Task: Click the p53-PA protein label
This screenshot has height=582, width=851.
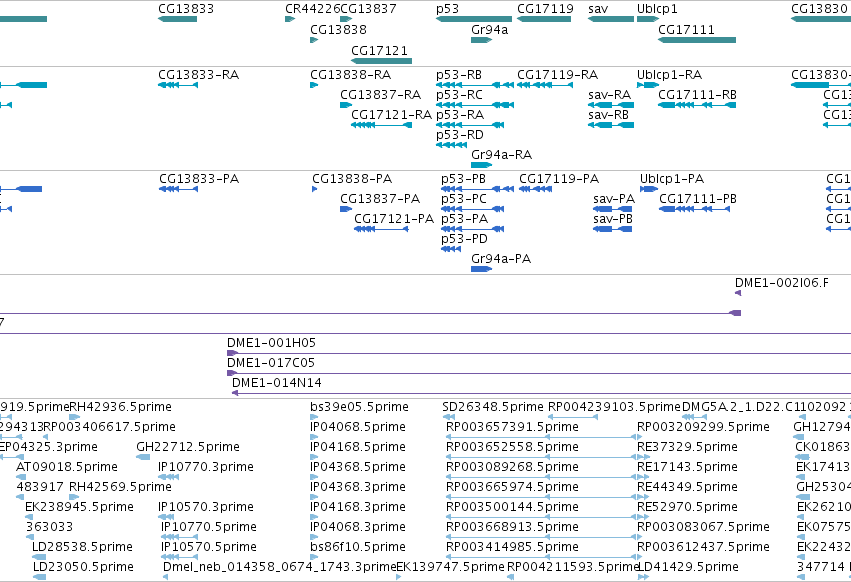Action: [x=464, y=219]
